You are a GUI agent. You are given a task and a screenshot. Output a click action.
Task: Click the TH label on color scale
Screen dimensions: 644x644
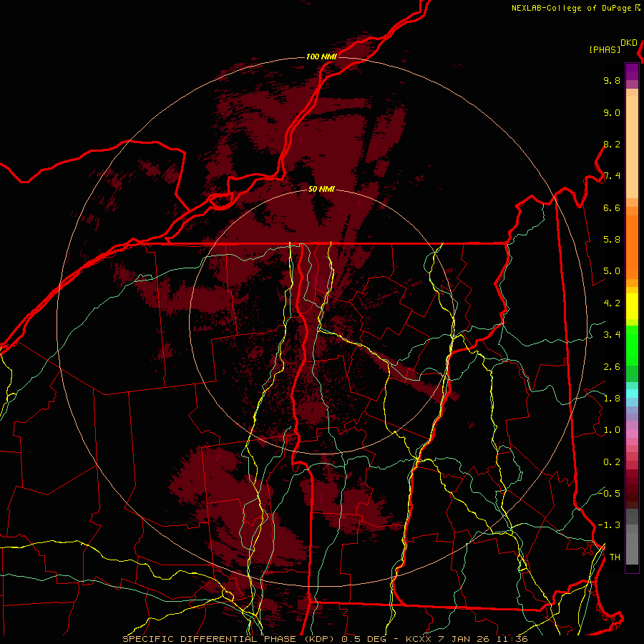pyautogui.click(x=615, y=557)
